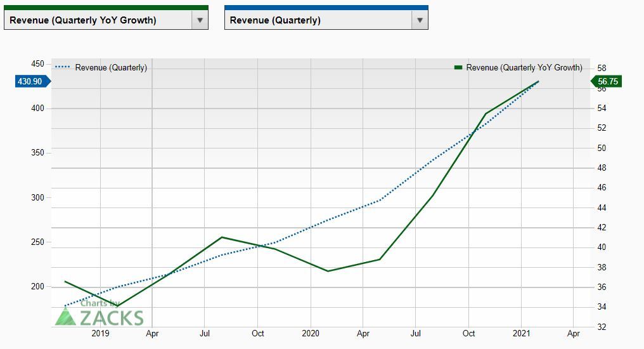Click the 200 left axis label
644x349 pixels.
pyautogui.click(x=37, y=286)
